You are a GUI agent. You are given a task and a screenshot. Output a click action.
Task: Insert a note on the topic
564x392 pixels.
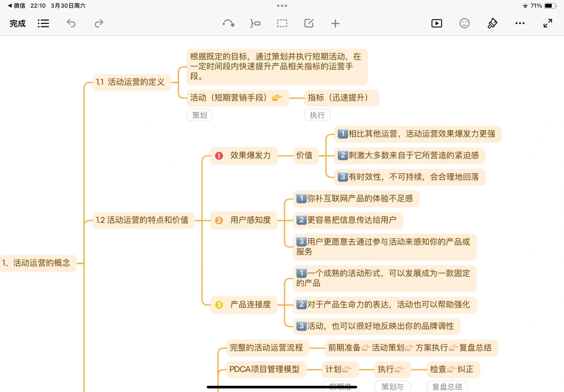click(309, 24)
